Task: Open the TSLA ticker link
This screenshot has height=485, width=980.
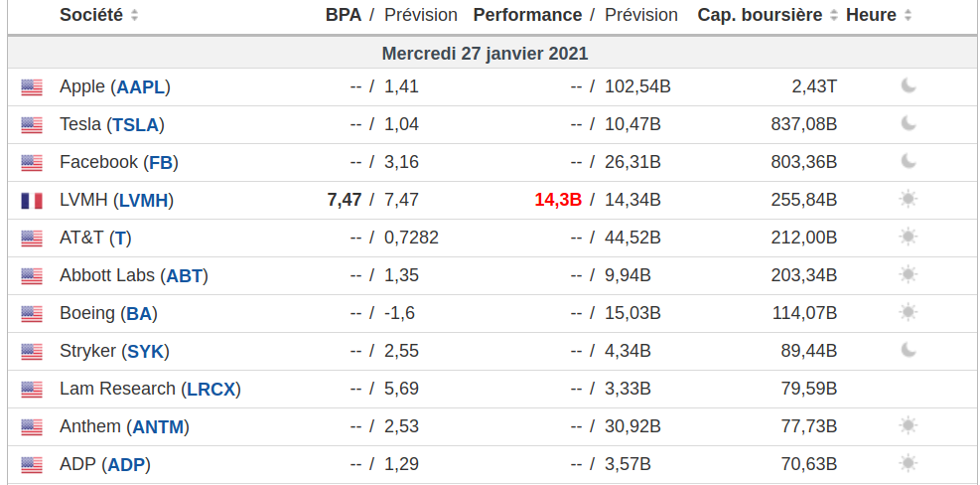Action: (136, 124)
